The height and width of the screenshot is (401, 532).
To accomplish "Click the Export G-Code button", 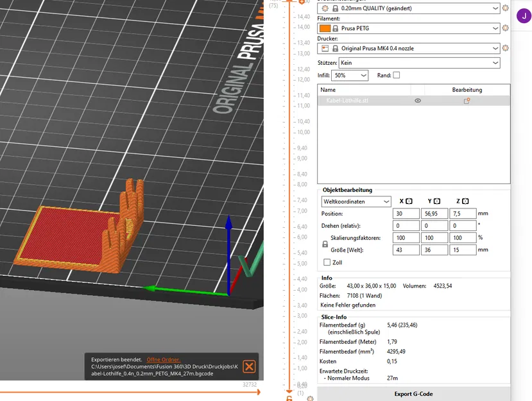I will click(413, 394).
